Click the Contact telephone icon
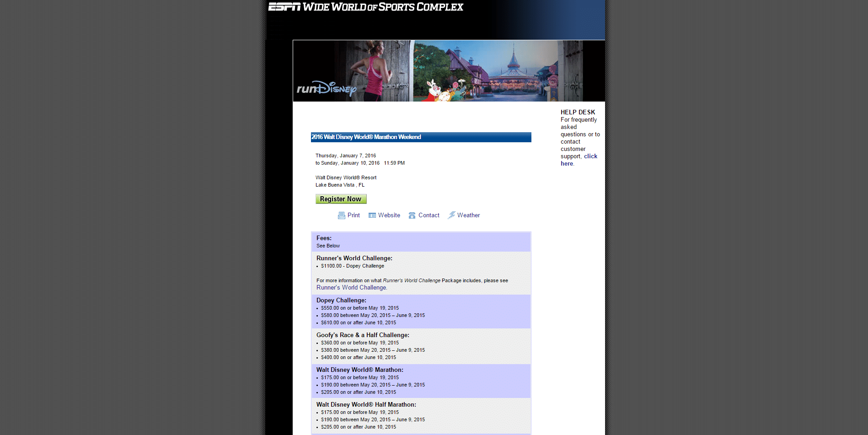The height and width of the screenshot is (435, 868). (412, 215)
